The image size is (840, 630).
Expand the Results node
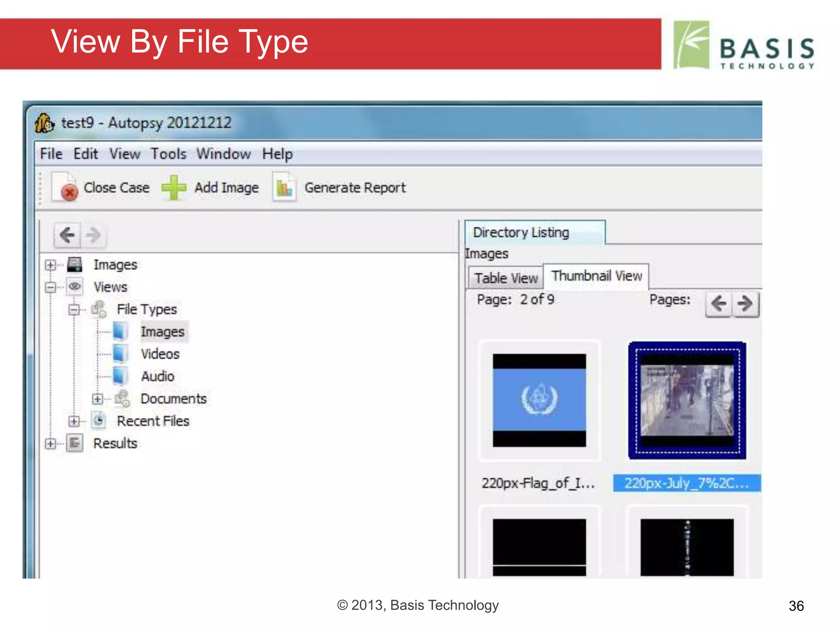pos(50,443)
